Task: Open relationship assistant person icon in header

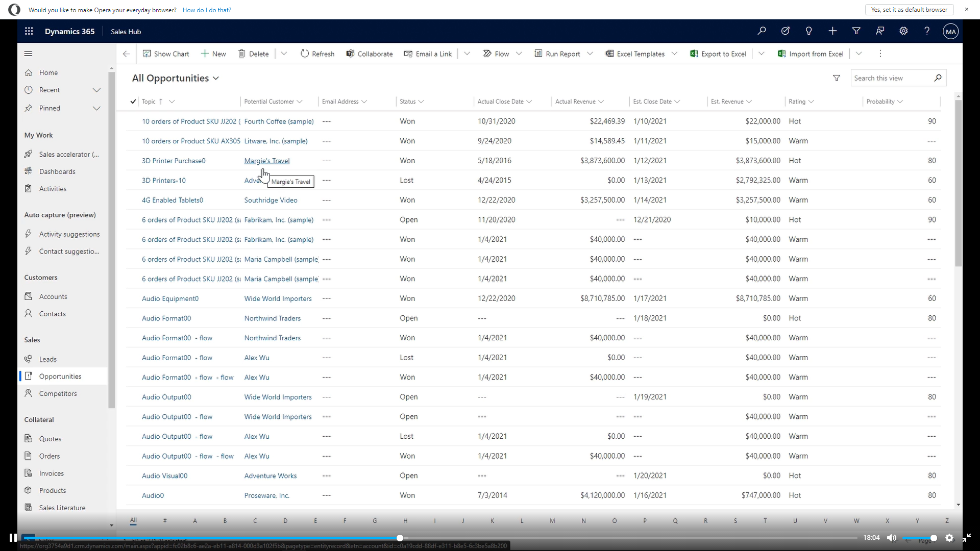Action: (880, 31)
